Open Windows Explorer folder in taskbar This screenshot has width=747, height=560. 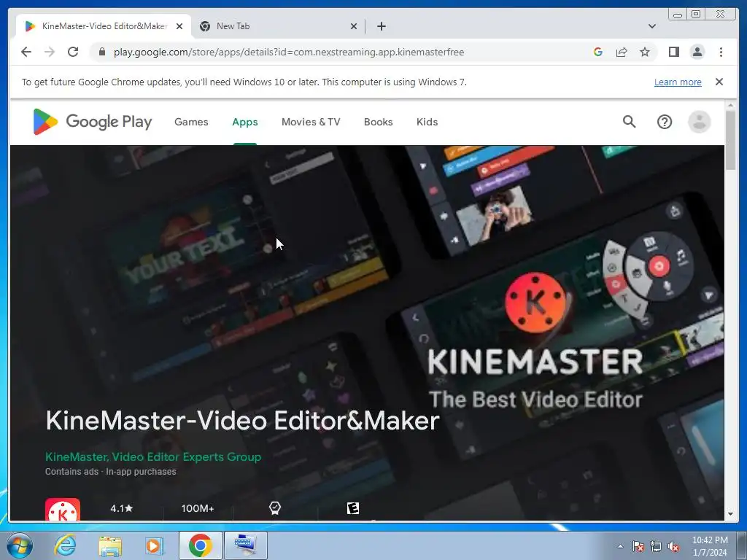tap(110, 545)
